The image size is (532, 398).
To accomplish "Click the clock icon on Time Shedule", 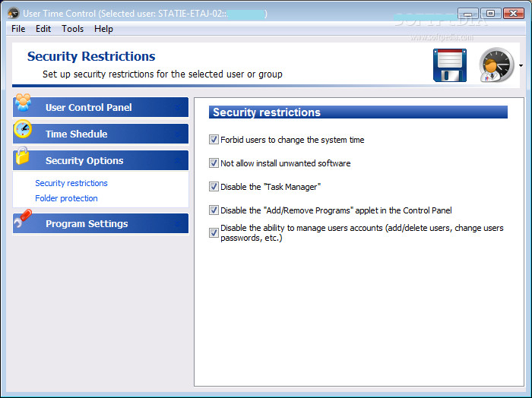I will (x=23, y=129).
